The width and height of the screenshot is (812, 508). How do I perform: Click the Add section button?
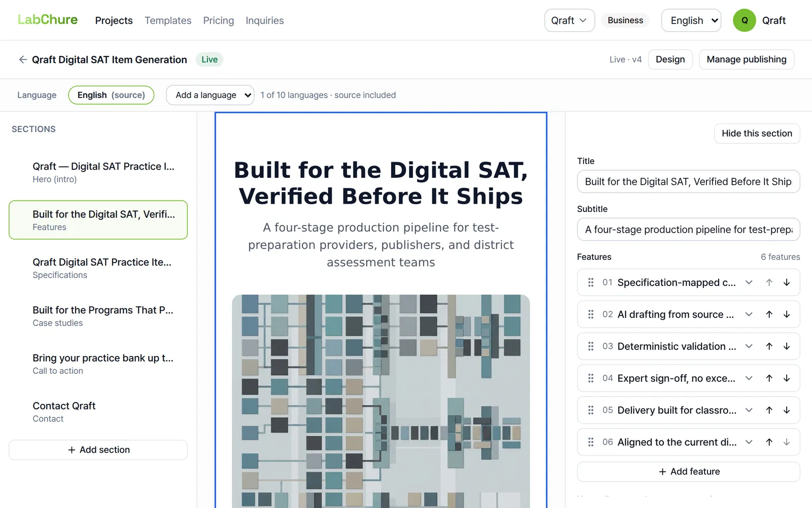coord(98,450)
